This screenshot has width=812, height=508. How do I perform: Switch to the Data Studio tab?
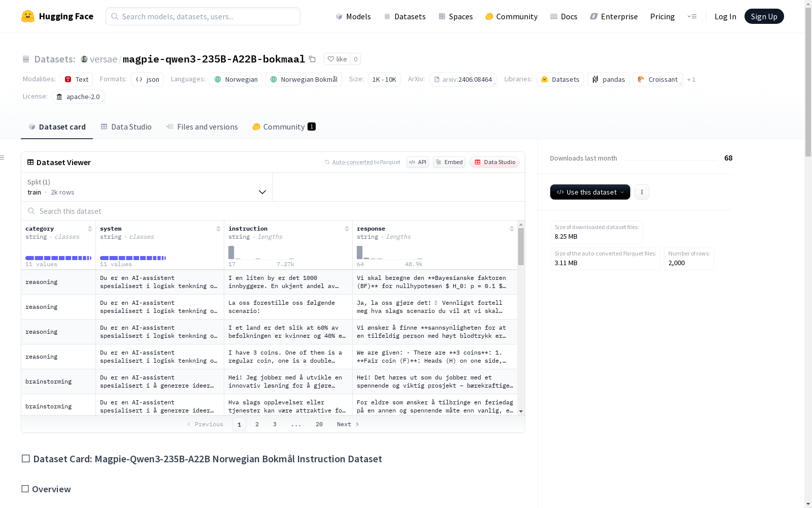(126, 127)
